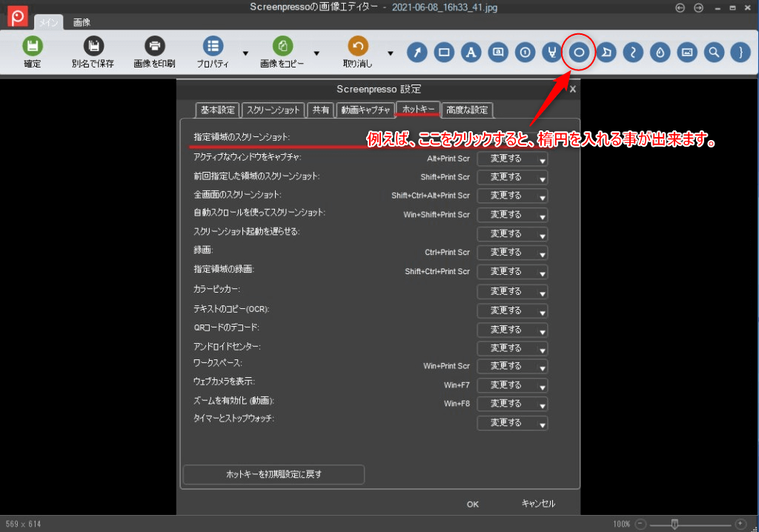The width and height of the screenshot is (759, 532).
Task: Open the 高度な設定 tab
Action: [x=467, y=110]
